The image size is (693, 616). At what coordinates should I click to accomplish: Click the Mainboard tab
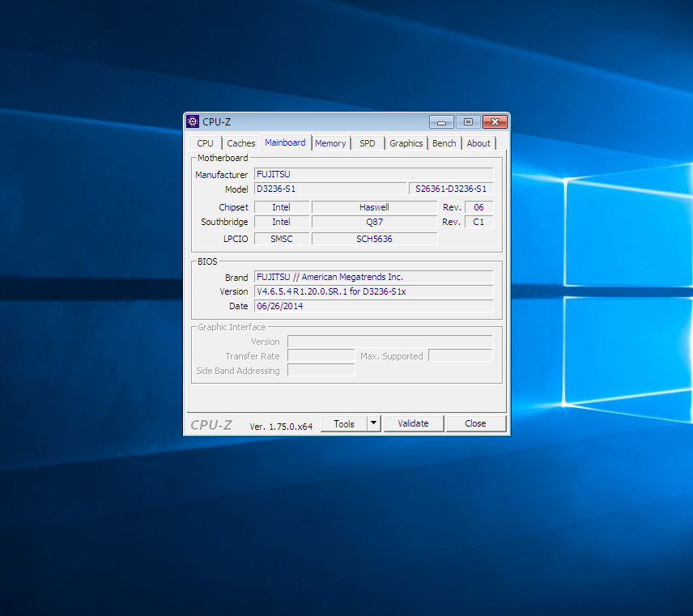tap(285, 142)
